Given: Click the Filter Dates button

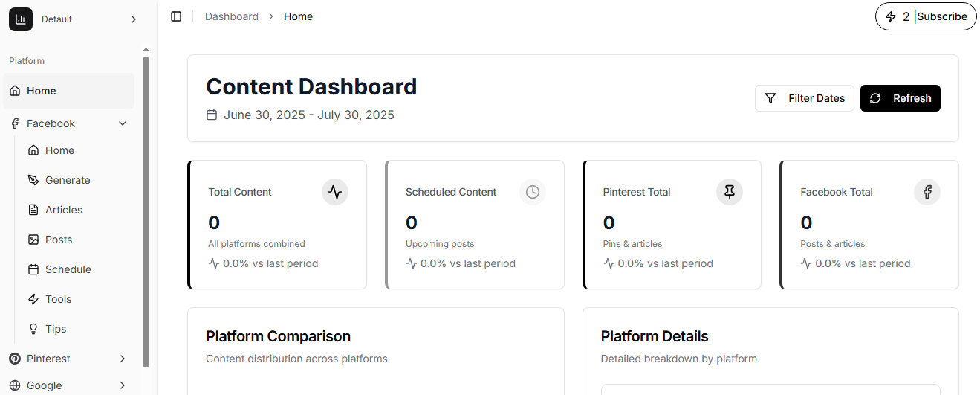Looking at the screenshot, I should (x=805, y=98).
